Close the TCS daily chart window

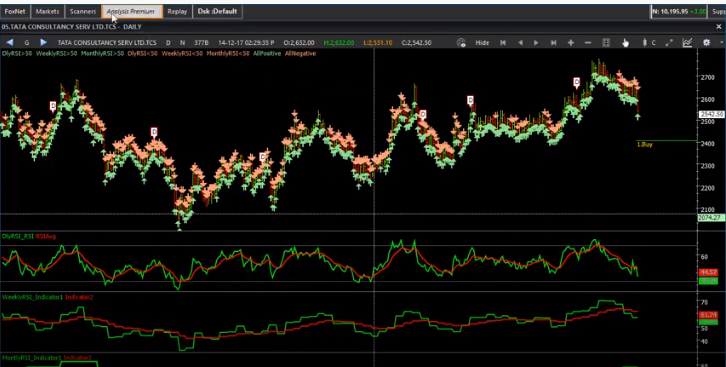pos(719,27)
